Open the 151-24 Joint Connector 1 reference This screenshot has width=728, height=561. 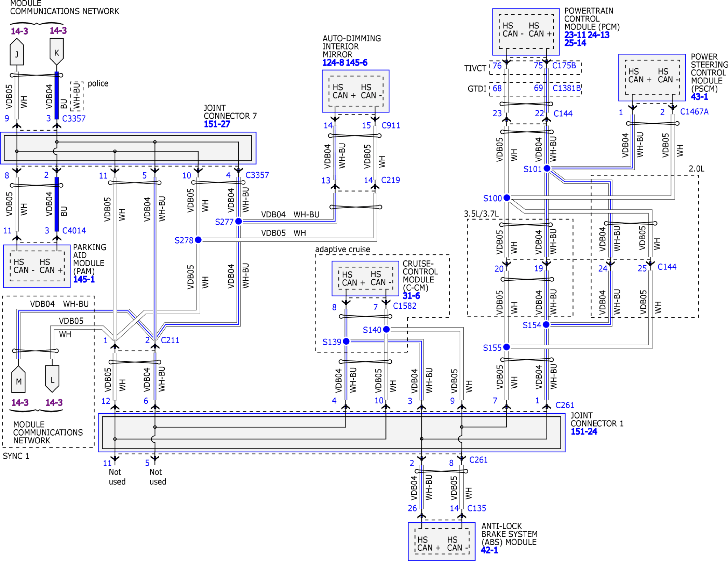click(584, 431)
